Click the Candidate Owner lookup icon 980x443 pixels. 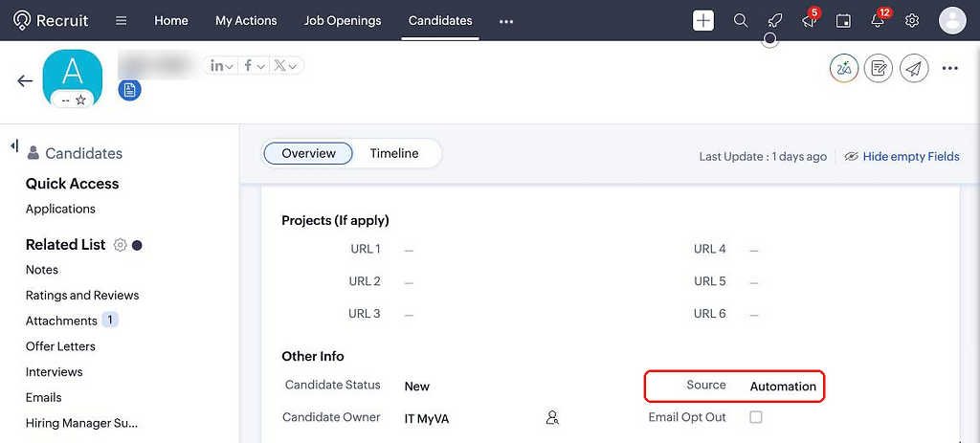pyautogui.click(x=552, y=417)
